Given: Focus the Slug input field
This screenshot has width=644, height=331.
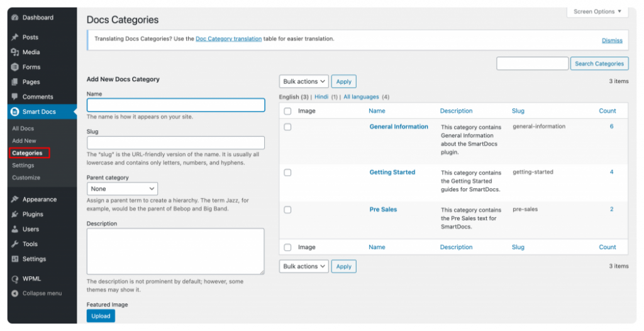Looking at the screenshot, I should [x=176, y=143].
